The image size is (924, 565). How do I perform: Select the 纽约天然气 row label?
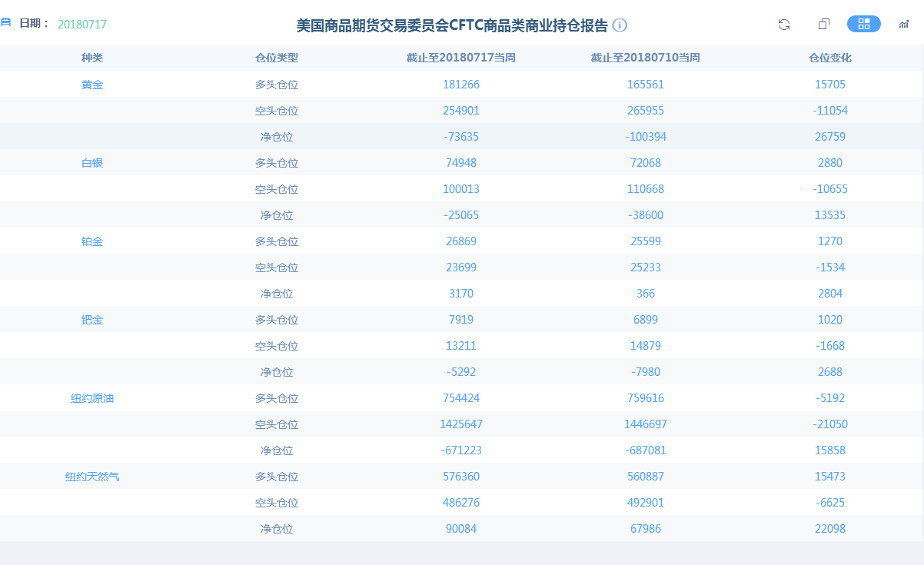[x=92, y=477]
